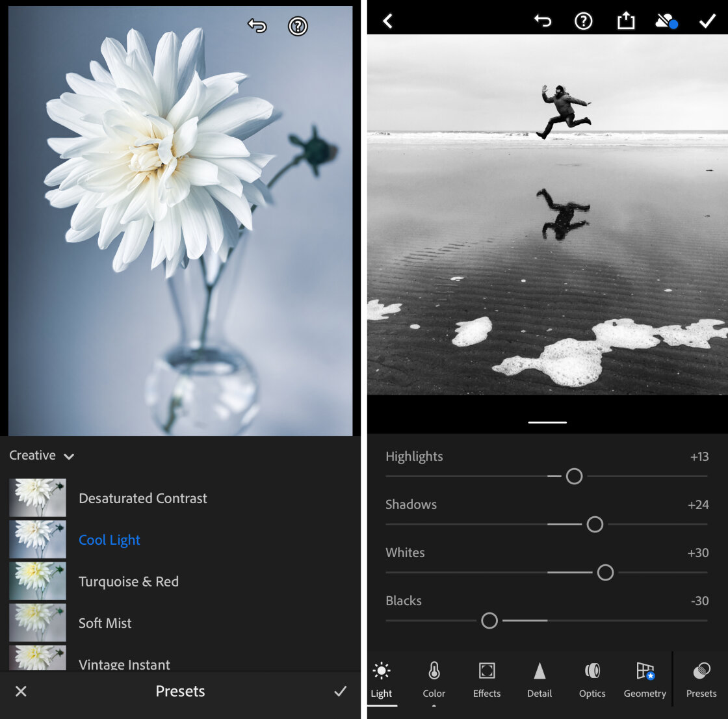Open the Effects panel
This screenshot has height=719, width=728.
pyautogui.click(x=487, y=680)
